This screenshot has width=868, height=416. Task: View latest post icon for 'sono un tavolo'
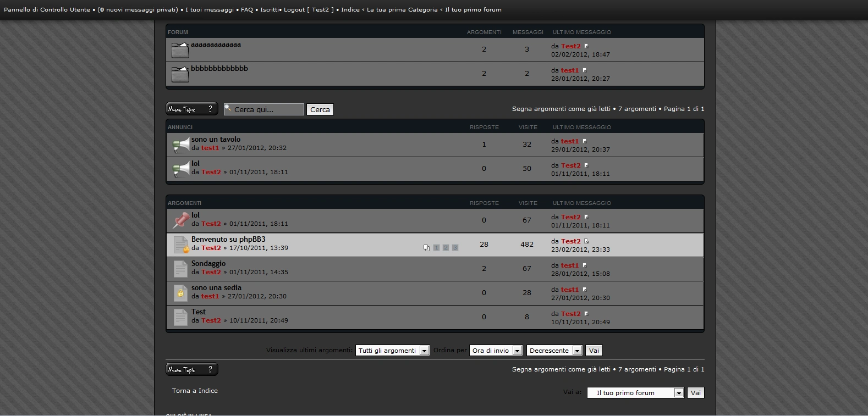(x=584, y=141)
